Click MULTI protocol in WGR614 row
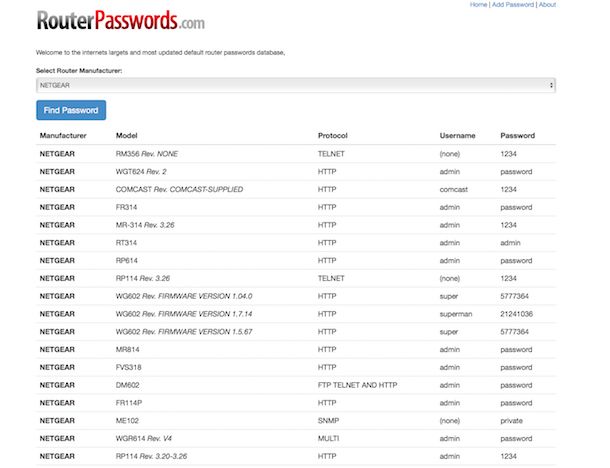 [x=328, y=439]
